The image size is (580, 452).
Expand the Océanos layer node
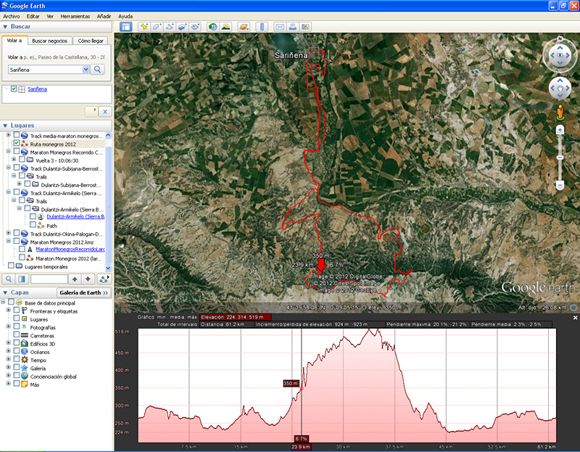point(9,351)
